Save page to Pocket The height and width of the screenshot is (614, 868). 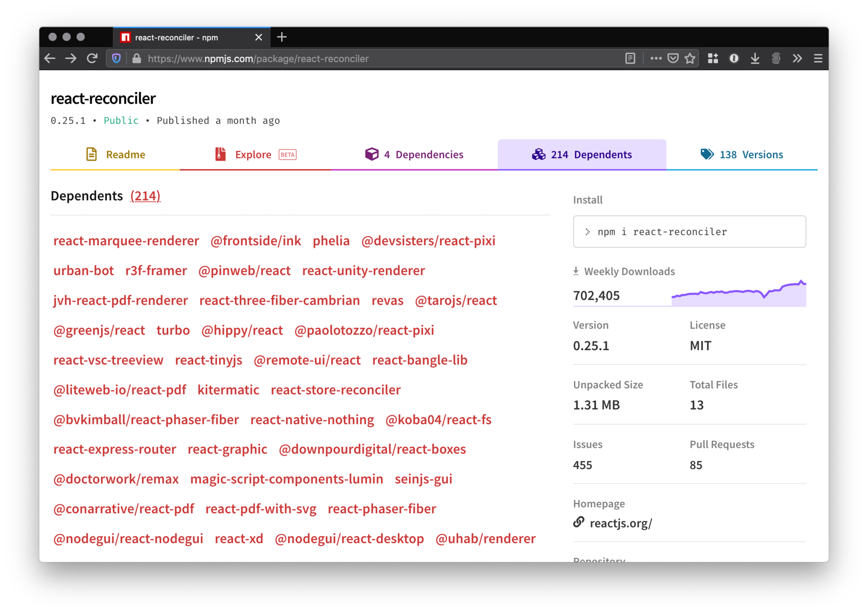click(x=673, y=58)
